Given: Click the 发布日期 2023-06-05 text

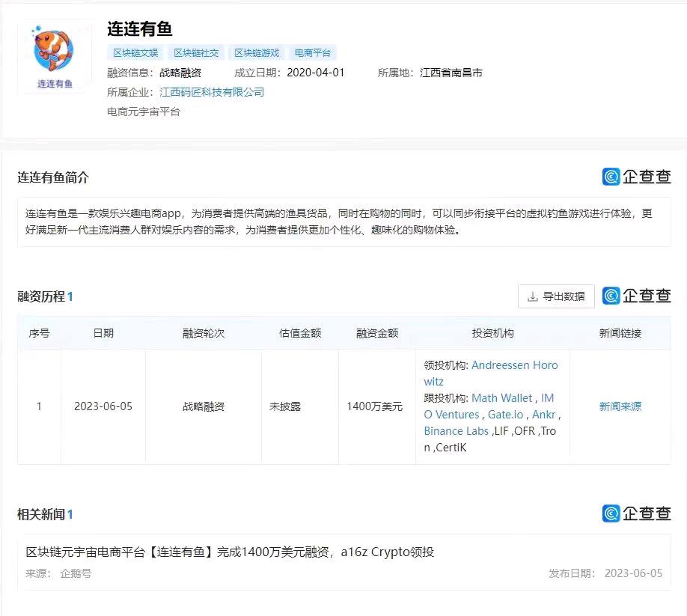Looking at the screenshot, I should (605, 573).
